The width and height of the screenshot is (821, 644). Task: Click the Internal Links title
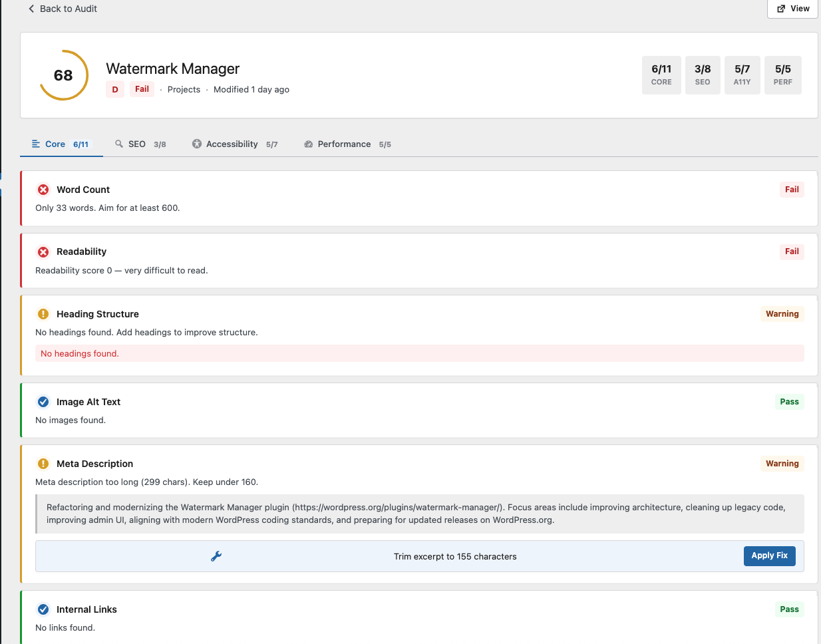(x=86, y=609)
